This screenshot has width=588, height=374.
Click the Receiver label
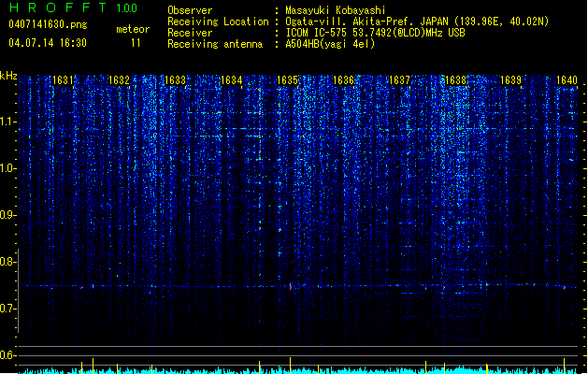point(190,33)
